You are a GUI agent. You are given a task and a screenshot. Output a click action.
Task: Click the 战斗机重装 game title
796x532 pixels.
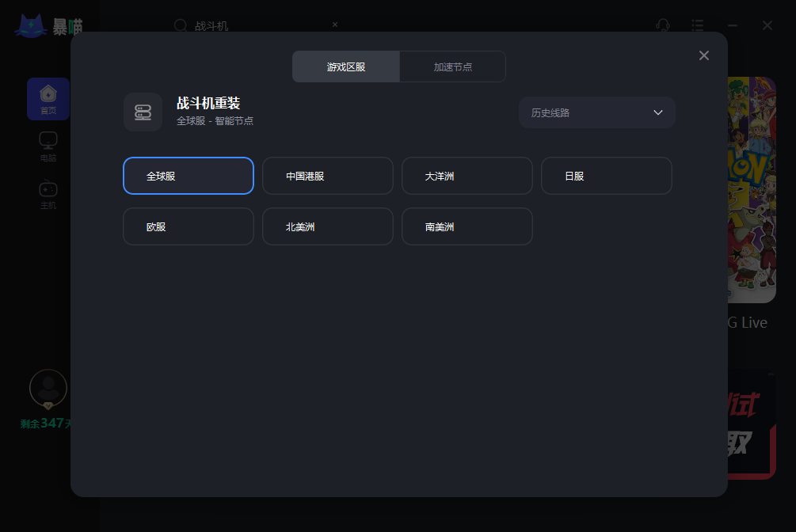click(x=208, y=103)
